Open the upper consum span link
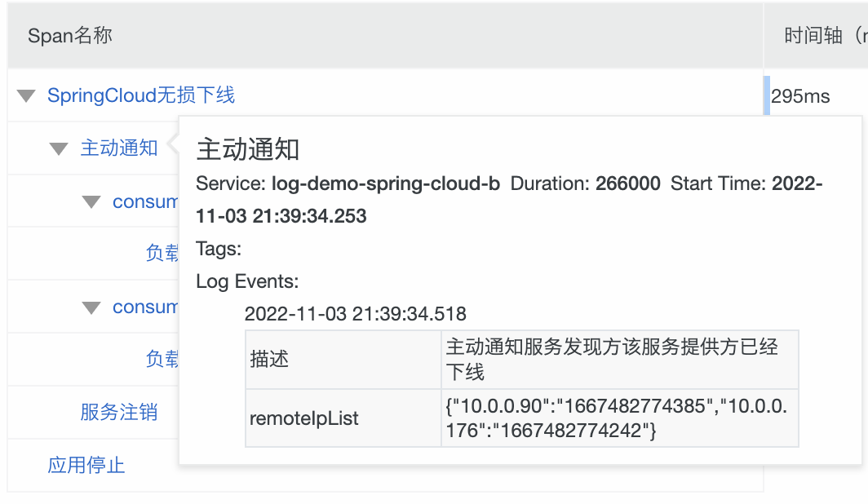Screen dimensions: 868x504 click(x=145, y=202)
